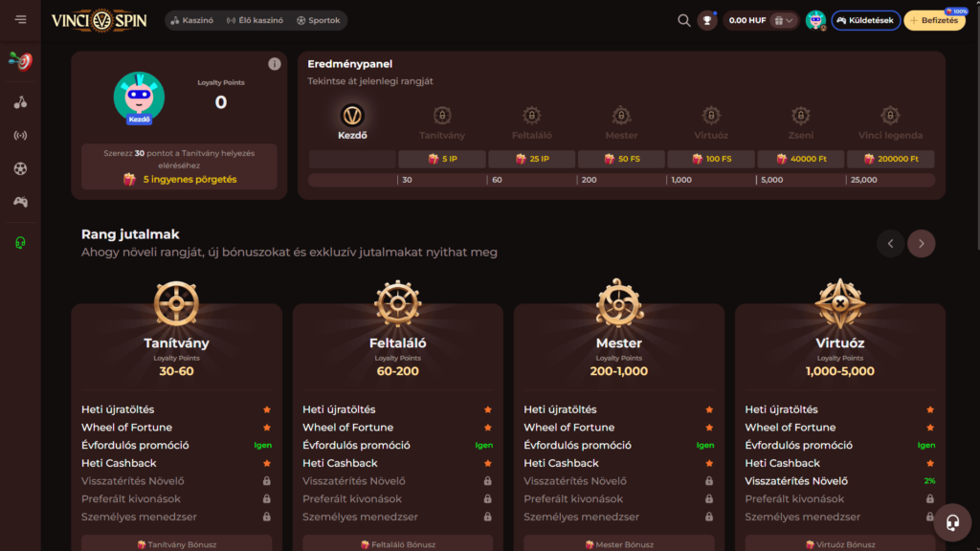Open the user avatar in the header
Screen dimensions: 980x551
(815, 20)
